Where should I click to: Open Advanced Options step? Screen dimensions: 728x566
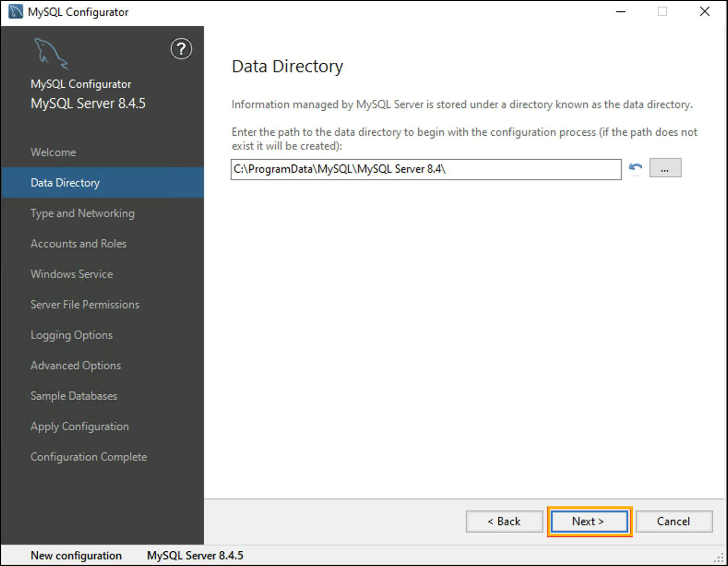coord(76,366)
